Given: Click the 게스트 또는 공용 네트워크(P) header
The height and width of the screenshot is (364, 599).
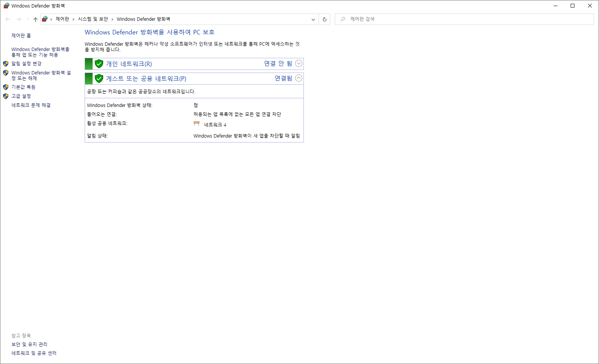Looking at the screenshot, I should pos(146,79).
